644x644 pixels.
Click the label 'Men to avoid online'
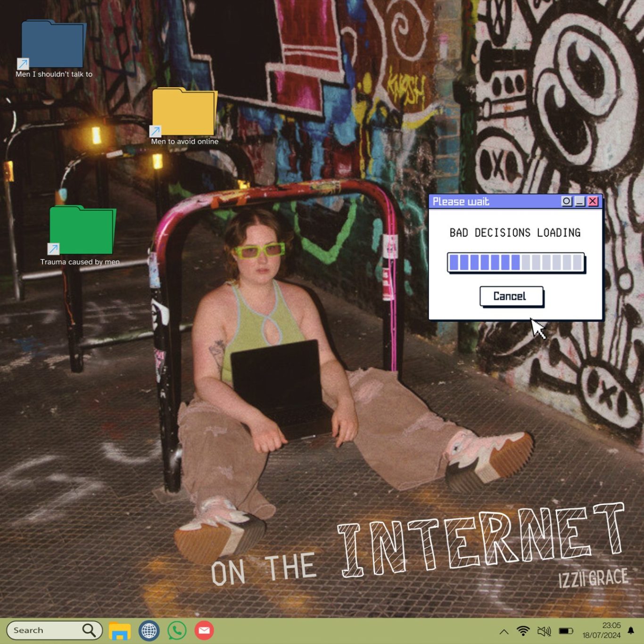tap(185, 141)
